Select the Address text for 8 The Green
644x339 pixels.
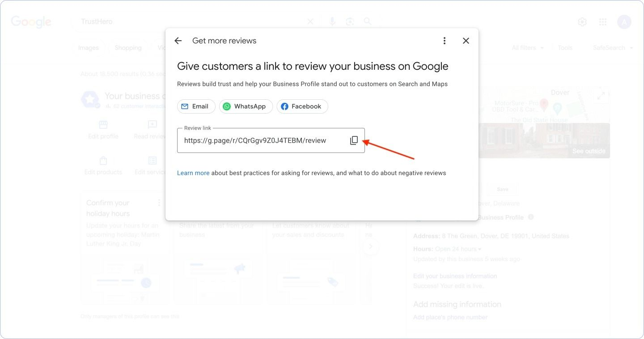491,236
